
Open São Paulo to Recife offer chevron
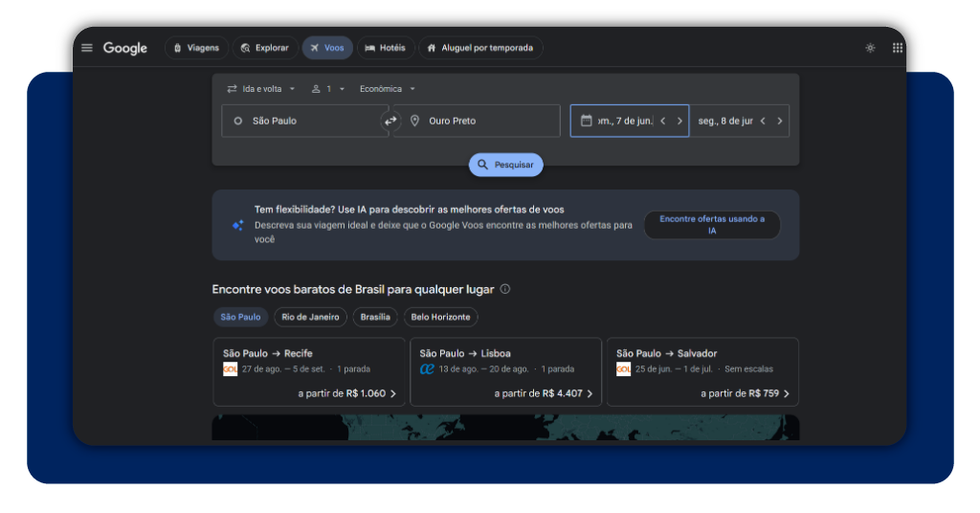tap(393, 393)
